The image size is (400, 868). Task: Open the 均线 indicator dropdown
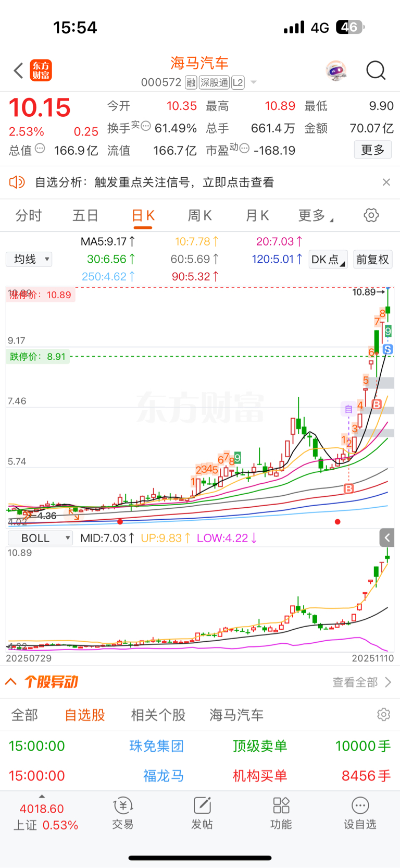point(29,259)
